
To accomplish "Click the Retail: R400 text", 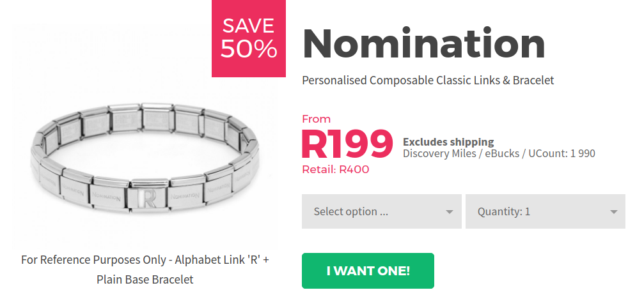I will coord(335,170).
